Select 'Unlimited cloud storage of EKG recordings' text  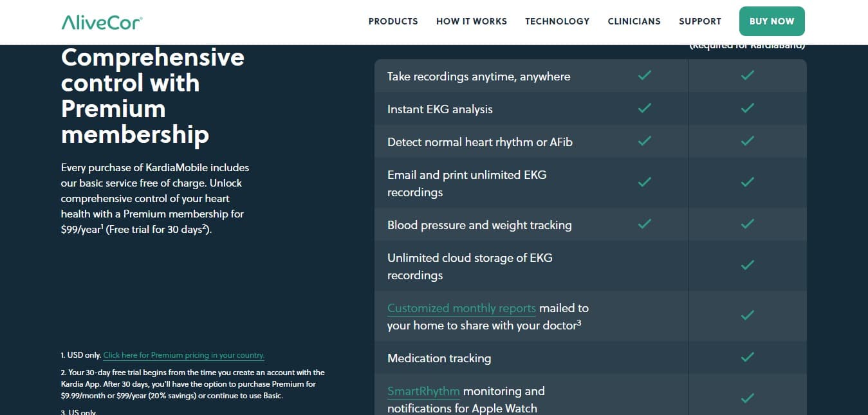pyautogui.click(x=470, y=266)
